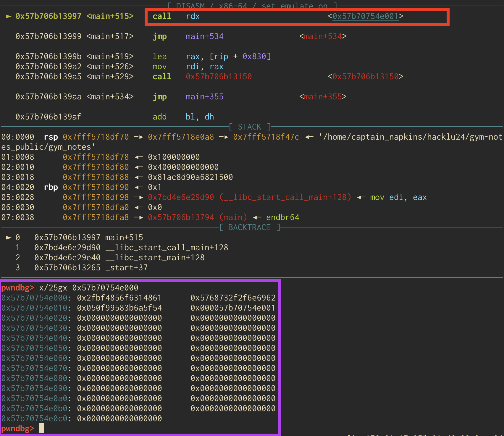Viewport: 504px width, 436px height.
Task: Click the rsp stack pointer address 0x7fff5718df70
Action: [x=96, y=137]
